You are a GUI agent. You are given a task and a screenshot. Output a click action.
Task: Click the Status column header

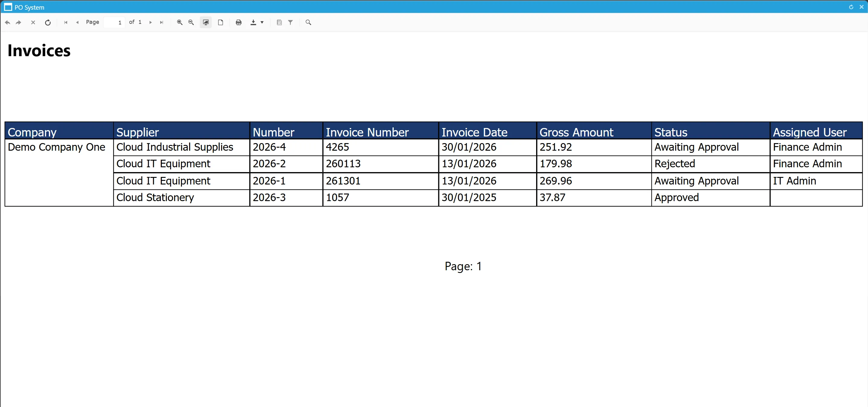711,131
